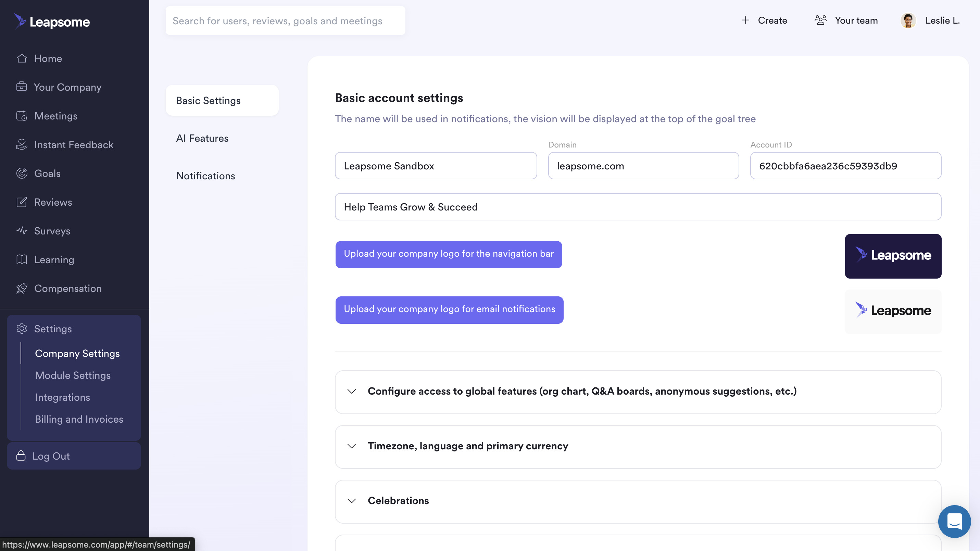Click the Your team people icon
This screenshot has width=980, height=551.
(820, 20)
